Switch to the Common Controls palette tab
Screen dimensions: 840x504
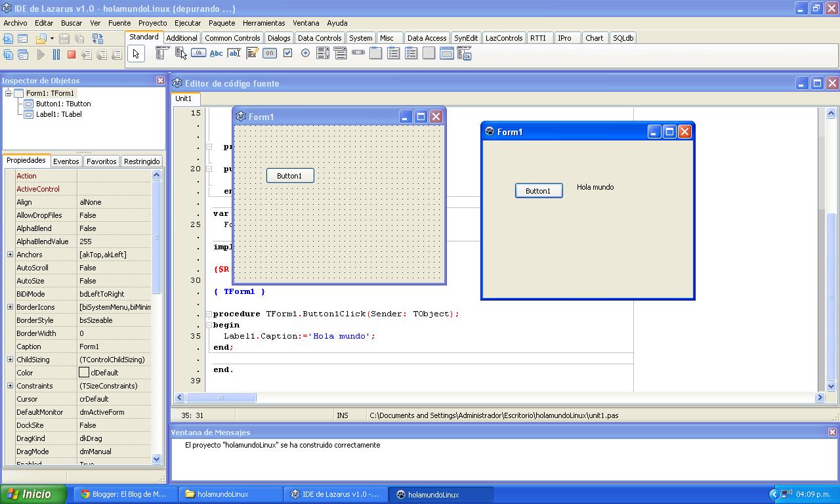(x=232, y=38)
